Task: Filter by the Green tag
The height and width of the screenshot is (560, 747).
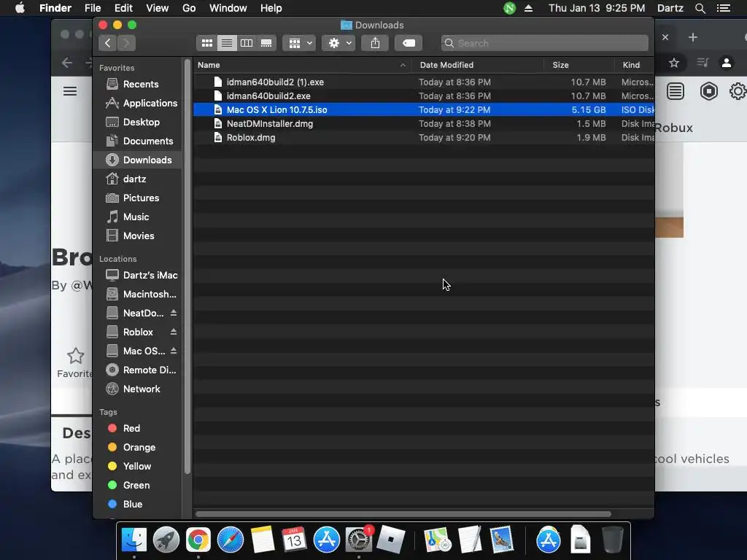Action: pos(137,485)
